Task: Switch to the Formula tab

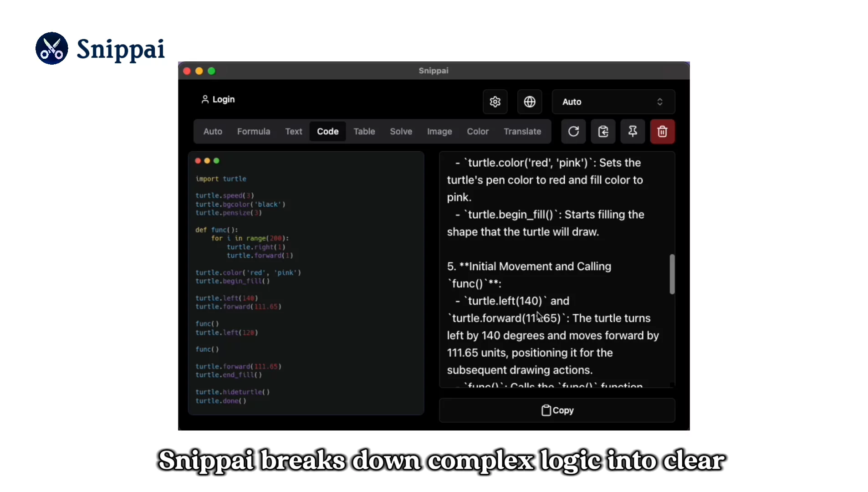Action: pyautogui.click(x=254, y=132)
